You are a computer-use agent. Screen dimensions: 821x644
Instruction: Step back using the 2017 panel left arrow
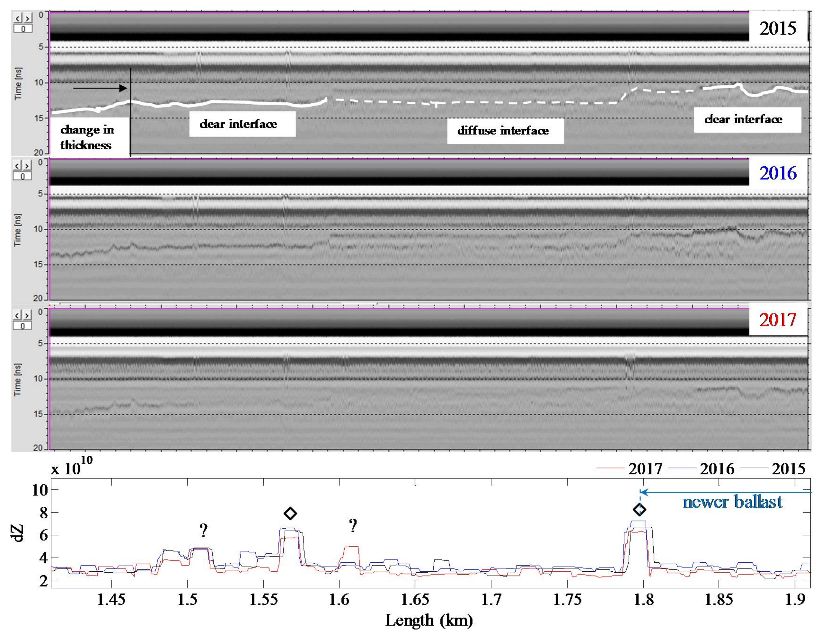18,315
